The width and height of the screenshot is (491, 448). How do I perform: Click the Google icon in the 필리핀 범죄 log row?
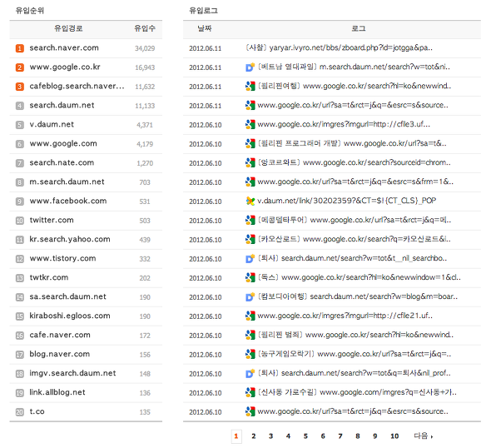250,335
